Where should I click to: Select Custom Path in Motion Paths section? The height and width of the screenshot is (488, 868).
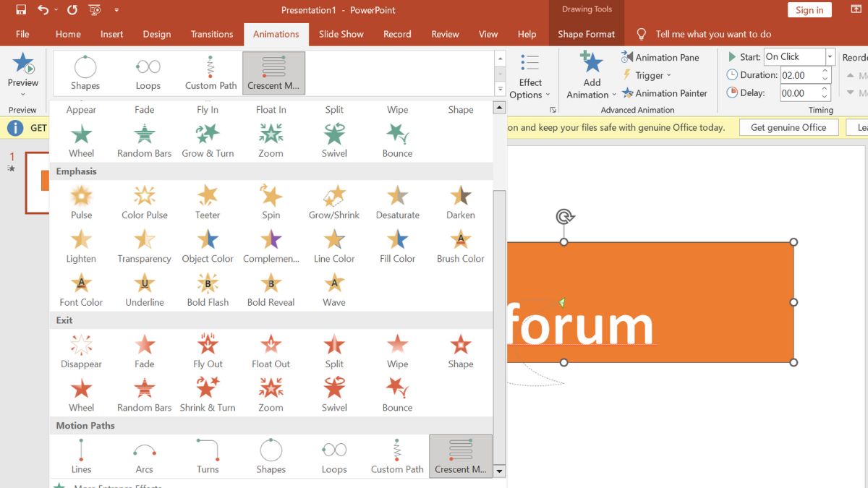(x=397, y=456)
